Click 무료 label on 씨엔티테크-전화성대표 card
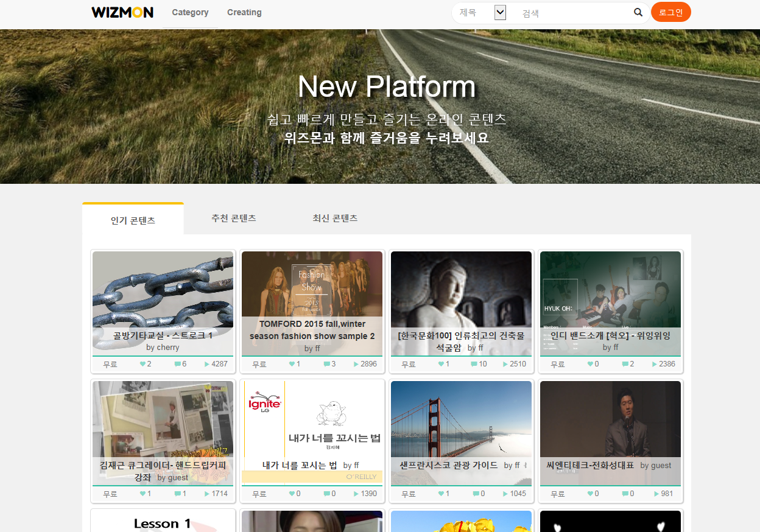This screenshot has width=760, height=532. (558, 494)
